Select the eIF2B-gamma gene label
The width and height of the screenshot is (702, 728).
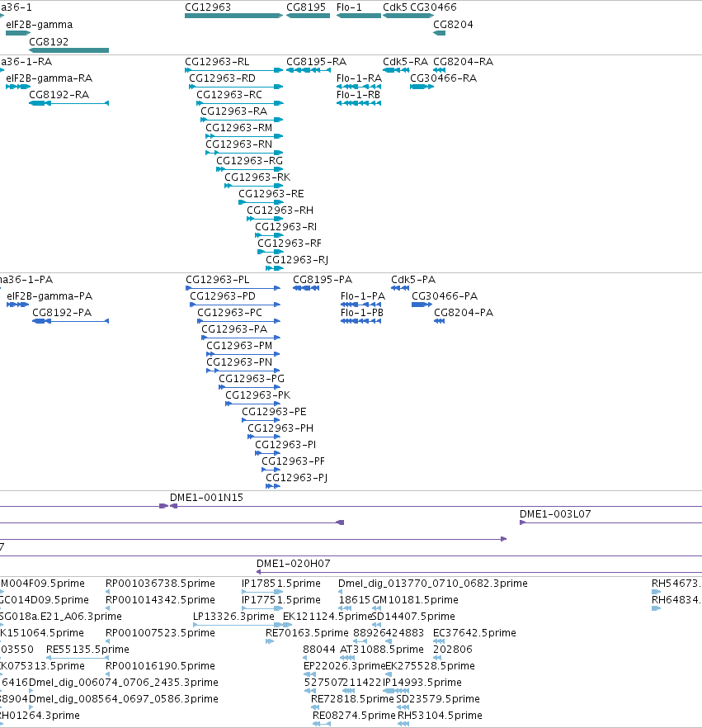click(x=39, y=24)
